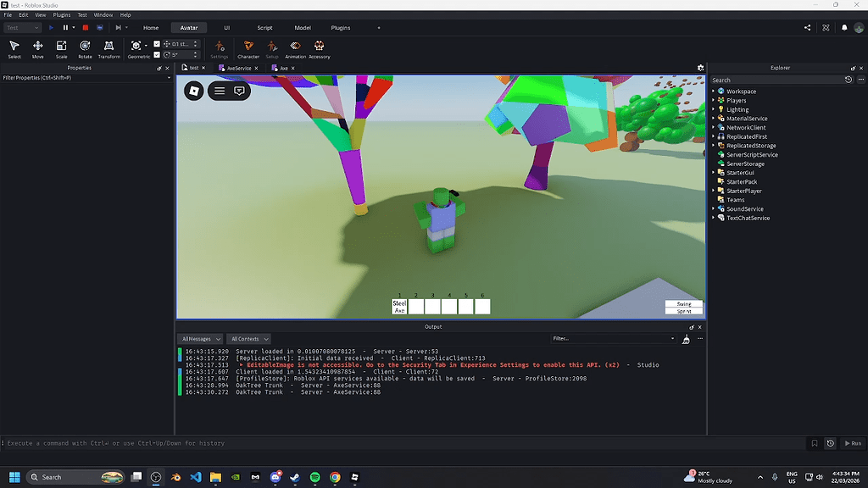This screenshot has height=488, width=868.
Task: Open notifications bell icon
Action: point(844,28)
